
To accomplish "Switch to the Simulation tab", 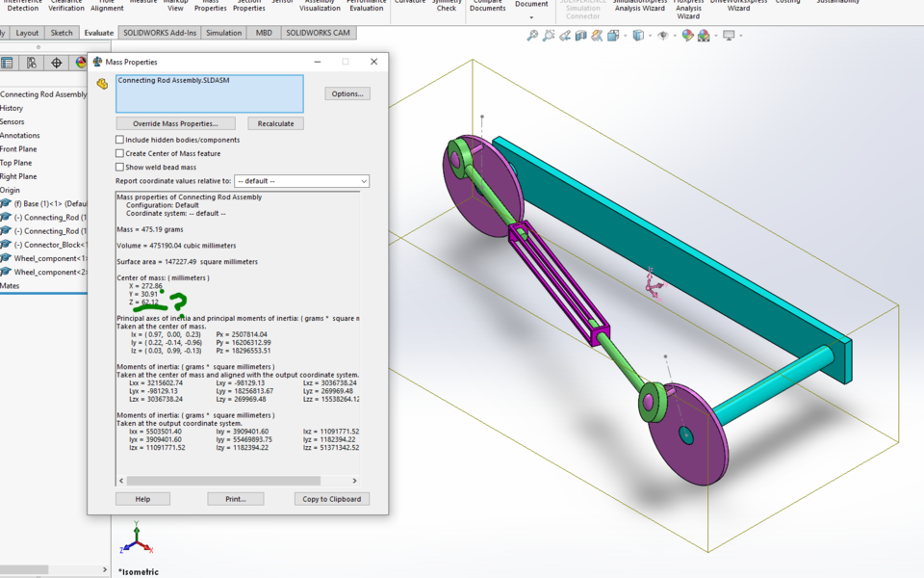I will pyautogui.click(x=223, y=32).
